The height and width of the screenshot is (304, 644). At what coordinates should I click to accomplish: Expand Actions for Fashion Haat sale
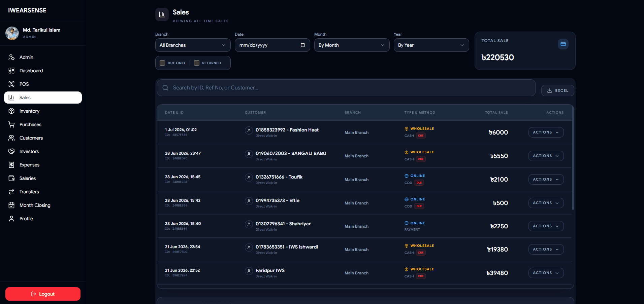(x=546, y=132)
